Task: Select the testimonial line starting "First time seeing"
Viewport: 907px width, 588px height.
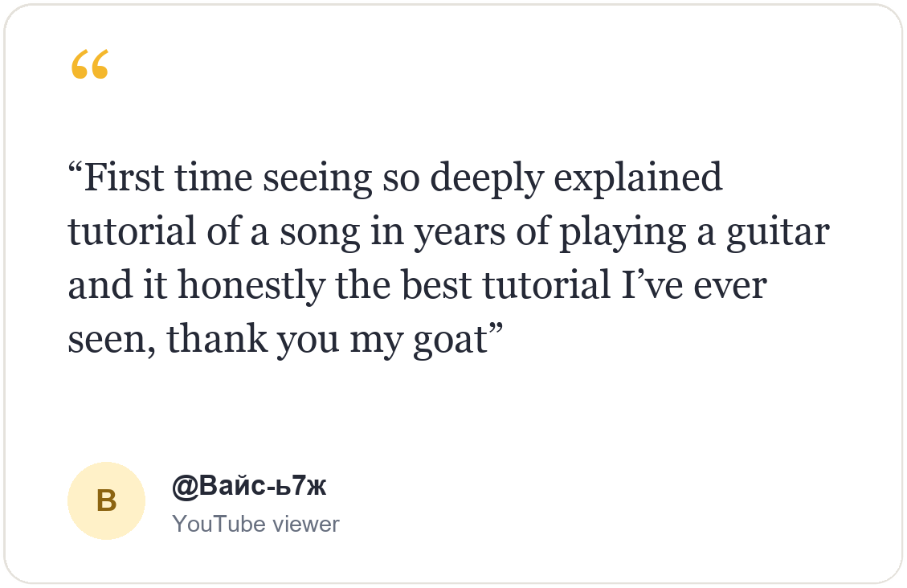Action: [395, 178]
